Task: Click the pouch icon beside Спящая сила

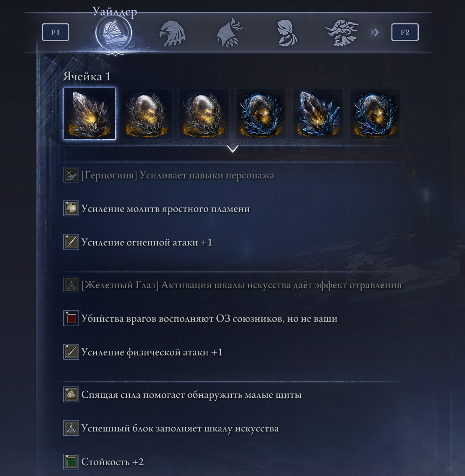Action: 71,394
